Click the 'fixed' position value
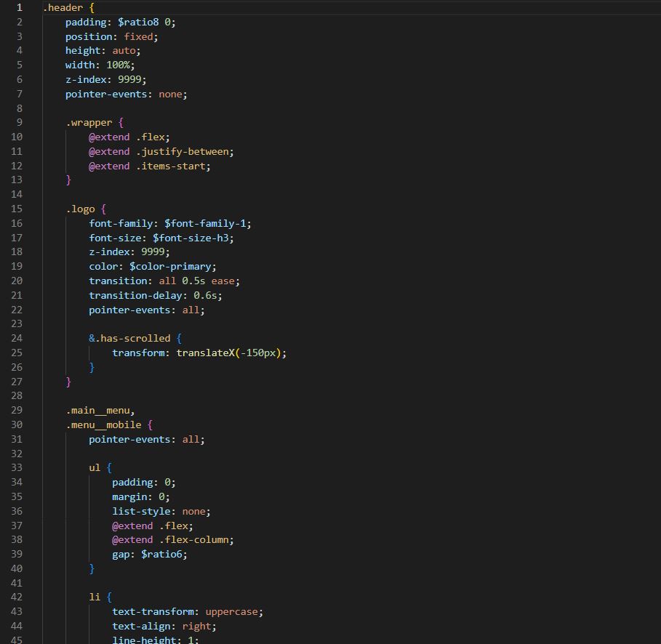This screenshot has height=644, width=661. 138,36
